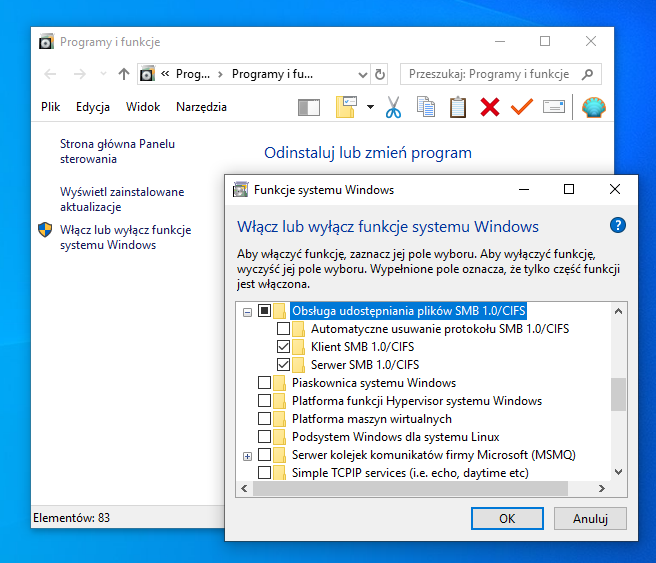Enable Automatyczne usuwanie protokołu SMB checkbox
This screenshot has height=563, width=656.
coord(283,329)
